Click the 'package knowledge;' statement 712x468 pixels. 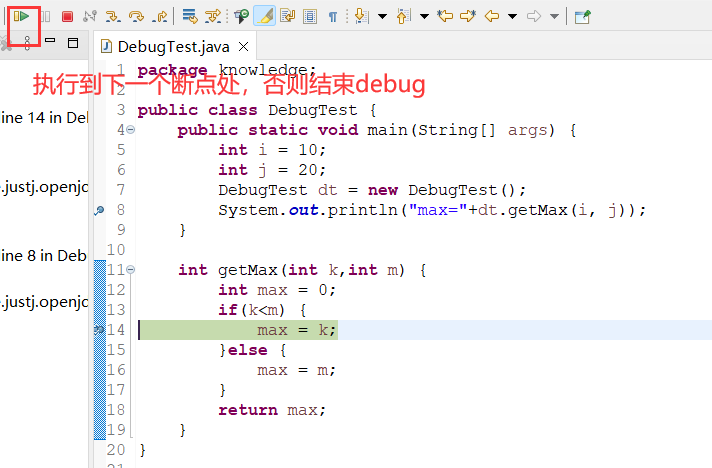(227, 70)
